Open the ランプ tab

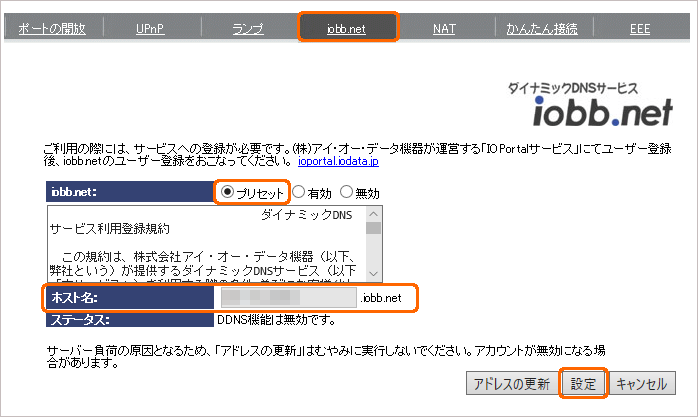coord(248,29)
